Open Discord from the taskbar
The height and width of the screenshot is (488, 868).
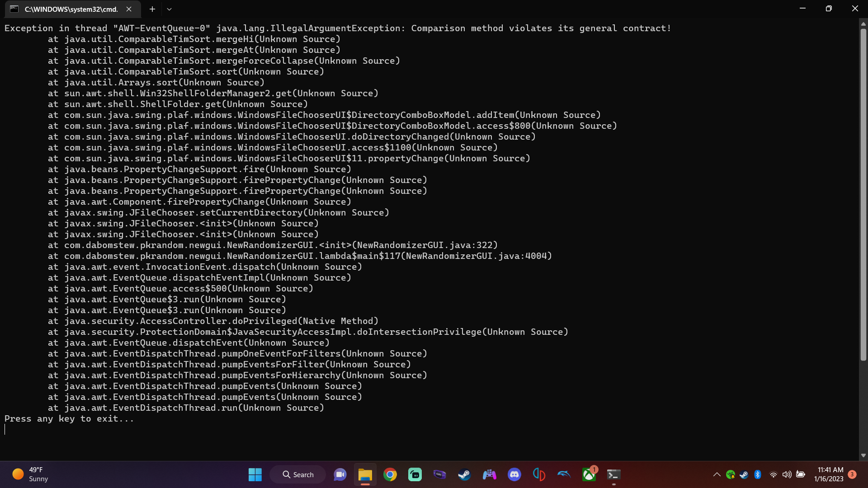coord(514,474)
